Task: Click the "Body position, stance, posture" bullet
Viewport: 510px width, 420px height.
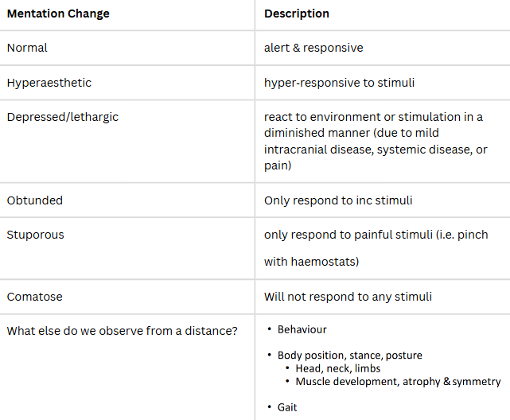Action: 349,355
